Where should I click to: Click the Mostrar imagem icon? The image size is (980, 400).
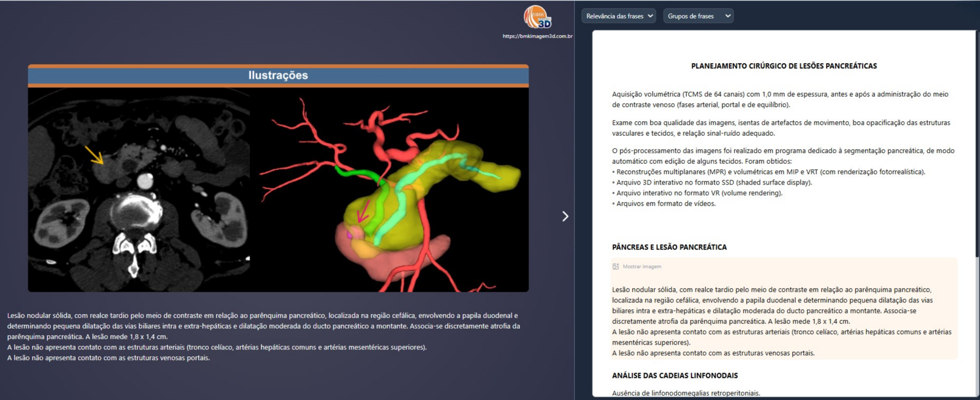616,266
